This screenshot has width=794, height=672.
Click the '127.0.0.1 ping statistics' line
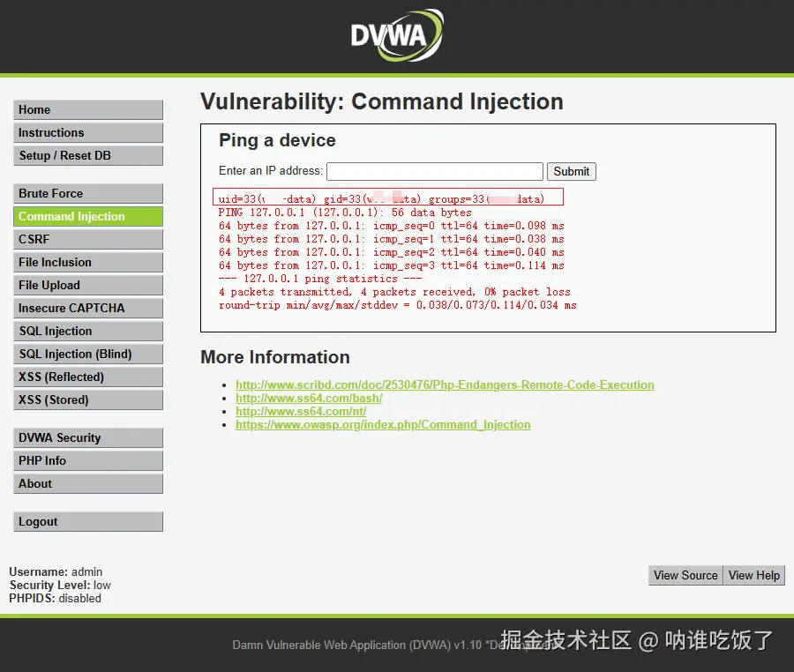[319, 279]
